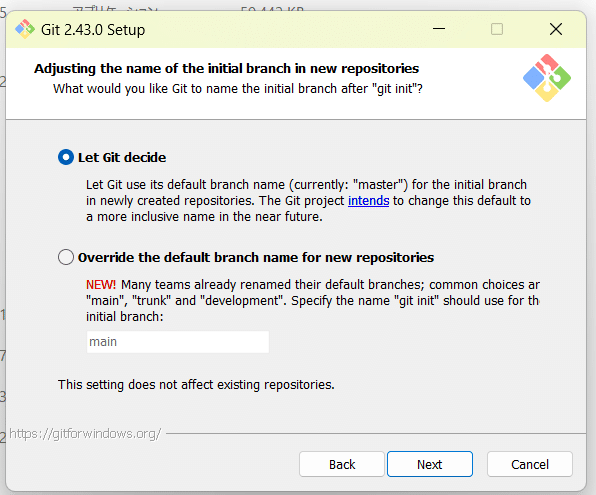Viewport: 596px width, 495px height.
Task: Click the heading "Adjusting the name of the initial branch"
Action: coord(227,68)
